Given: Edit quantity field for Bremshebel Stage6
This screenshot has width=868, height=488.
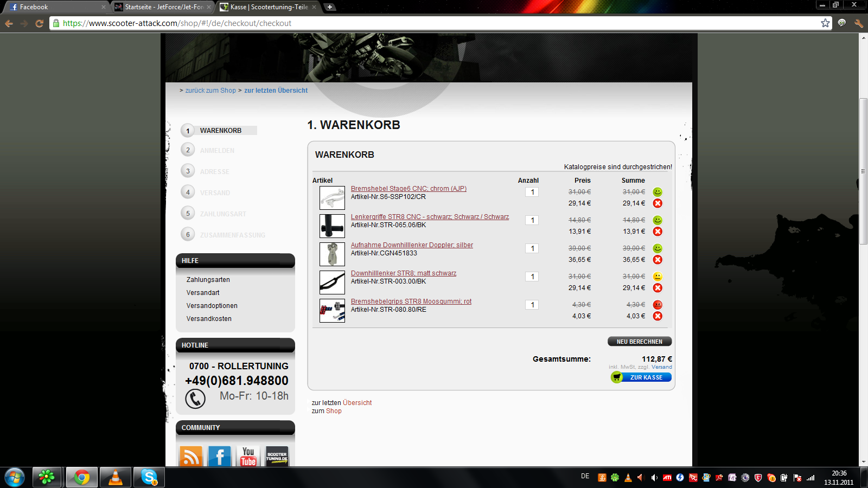Looking at the screenshot, I should (532, 192).
